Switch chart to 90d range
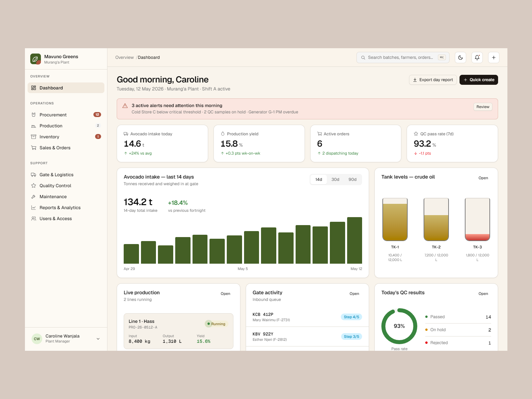The height and width of the screenshot is (399, 532). point(352,180)
